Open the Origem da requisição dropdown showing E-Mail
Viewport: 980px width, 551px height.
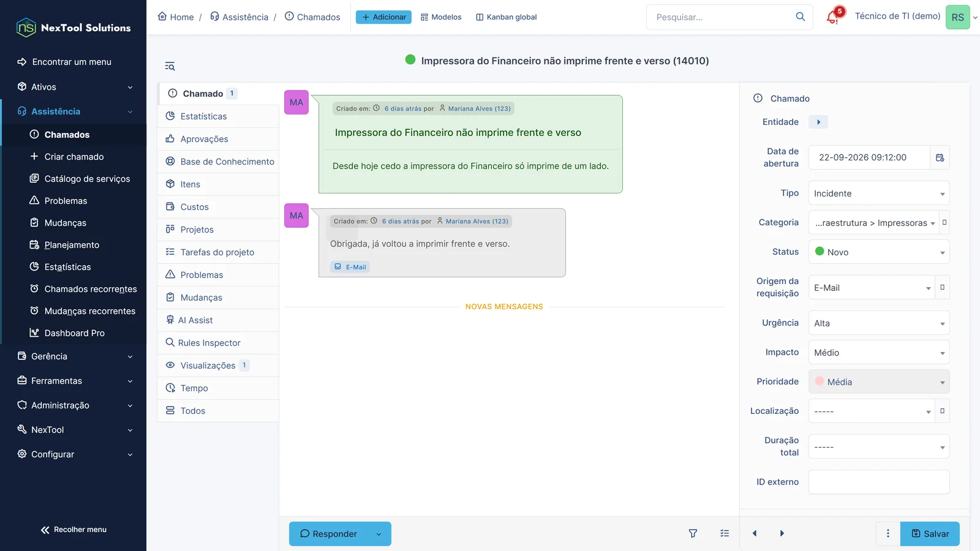[x=872, y=287]
